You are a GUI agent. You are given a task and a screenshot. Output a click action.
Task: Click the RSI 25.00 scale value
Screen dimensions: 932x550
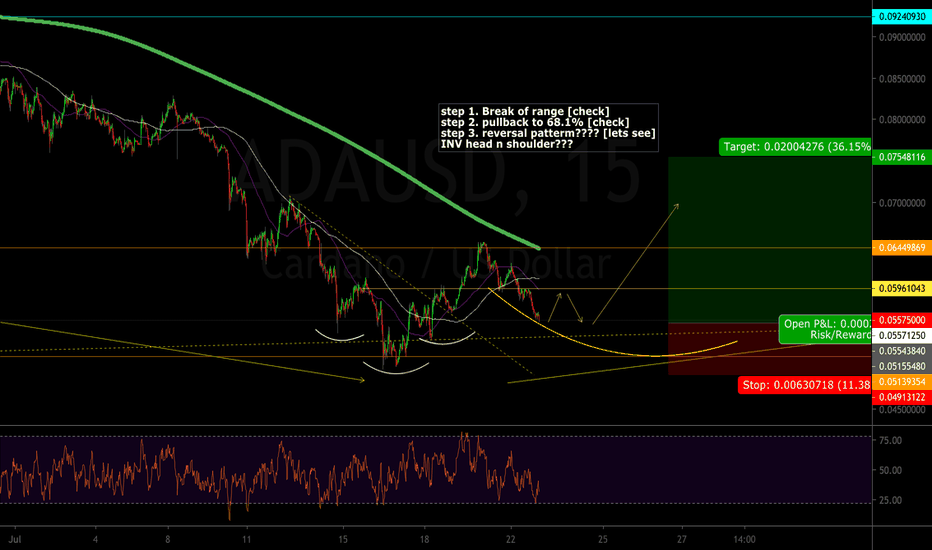tap(890, 500)
